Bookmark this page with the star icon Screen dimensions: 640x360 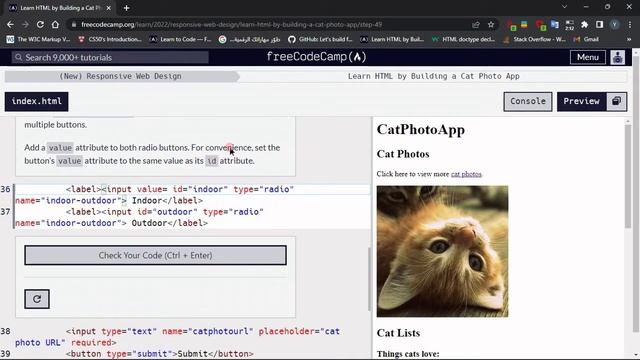point(491,24)
